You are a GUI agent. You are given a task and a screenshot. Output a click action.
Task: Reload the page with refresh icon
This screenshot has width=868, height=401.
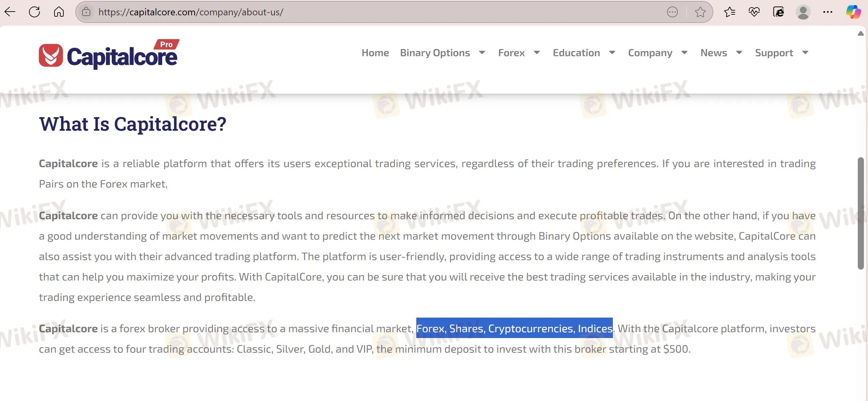(x=34, y=12)
